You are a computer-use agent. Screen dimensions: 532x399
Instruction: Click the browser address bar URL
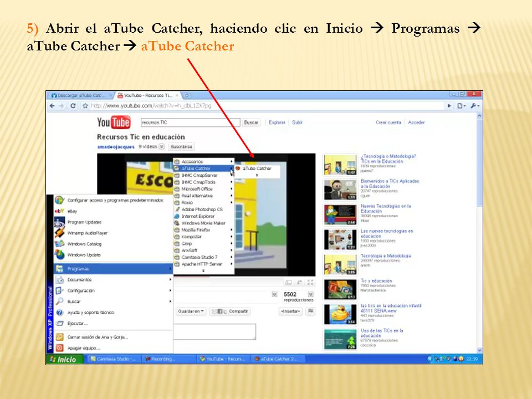click(x=151, y=106)
